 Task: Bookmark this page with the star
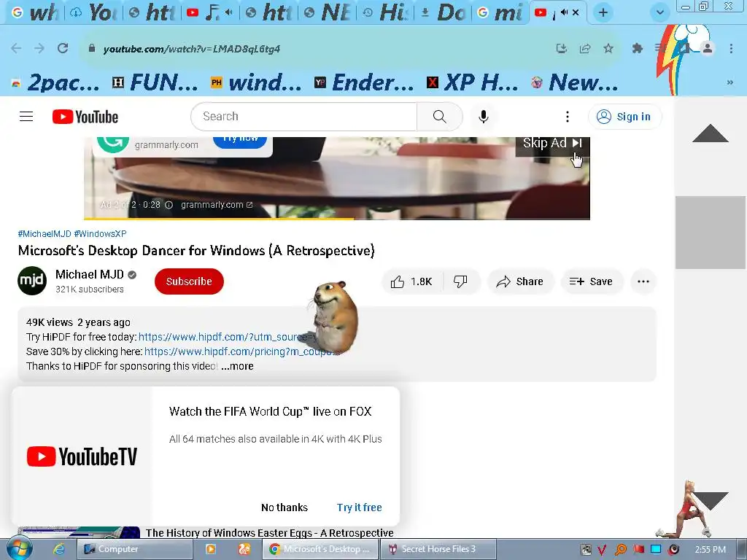tap(608, 49)
